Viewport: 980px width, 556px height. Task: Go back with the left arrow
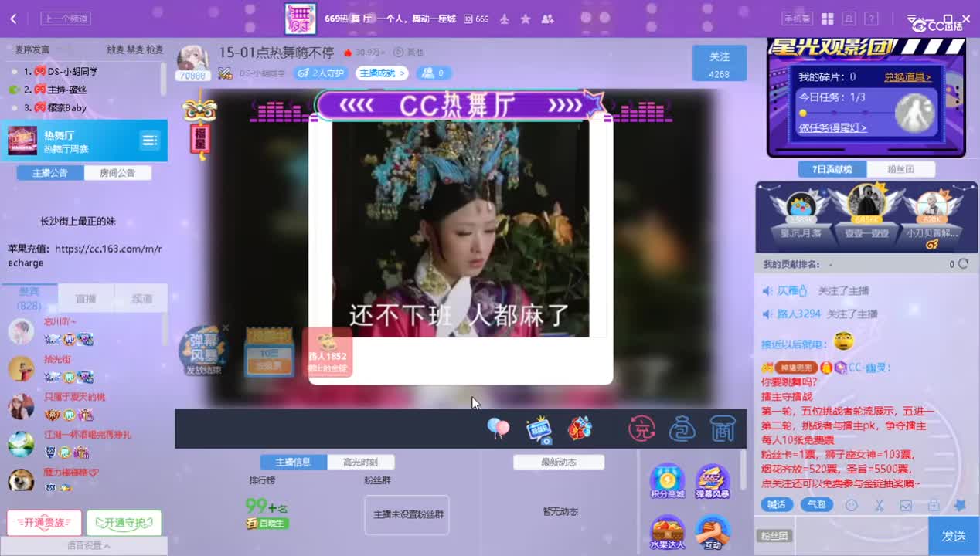click(x=13, y=19)
